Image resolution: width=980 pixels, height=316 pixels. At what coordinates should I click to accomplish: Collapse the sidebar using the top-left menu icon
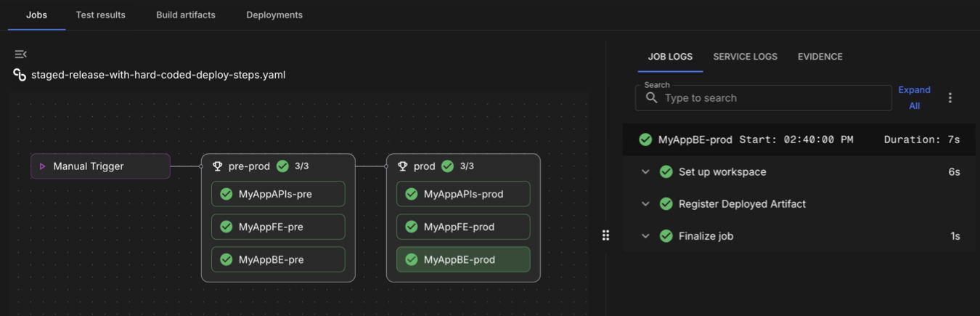pos(20,54)
